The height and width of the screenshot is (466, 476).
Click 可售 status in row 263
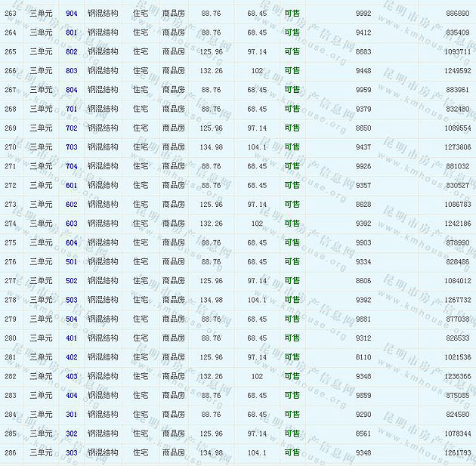(x=292, y=14)
